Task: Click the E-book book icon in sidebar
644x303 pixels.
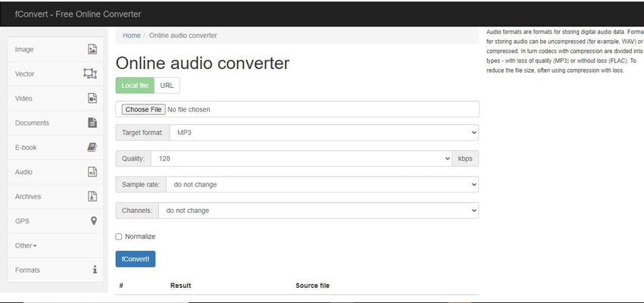Action: [92, 148]
